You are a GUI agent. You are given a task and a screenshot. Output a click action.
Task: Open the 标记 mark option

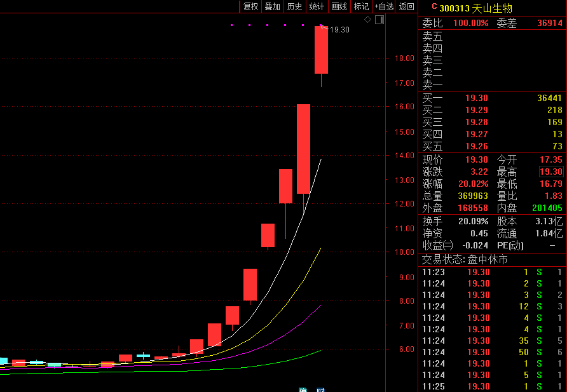click(x=361, y=6)
